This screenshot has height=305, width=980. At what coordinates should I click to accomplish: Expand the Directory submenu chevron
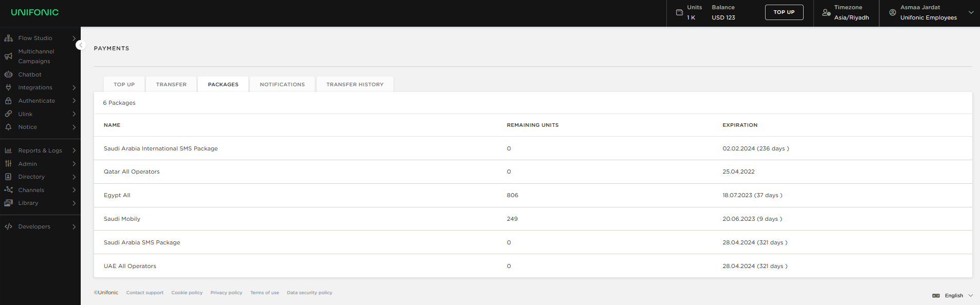point(74,177)
